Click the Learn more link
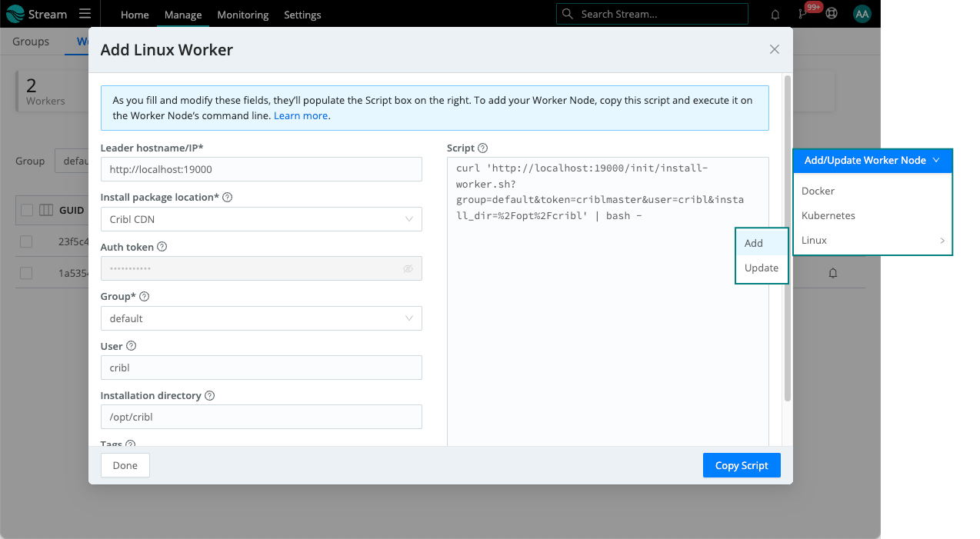Screen dimensions: 980x539 pos(301,115)
